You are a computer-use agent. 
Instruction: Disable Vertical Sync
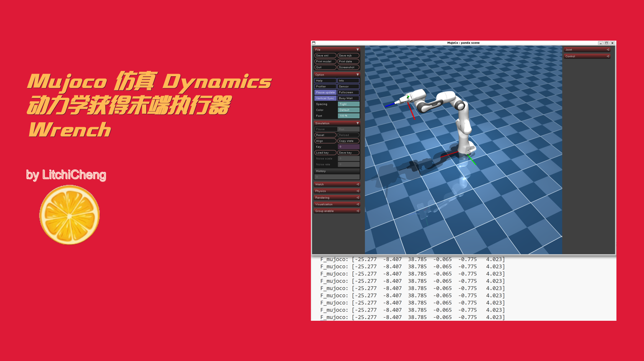[x=325, y=98]
